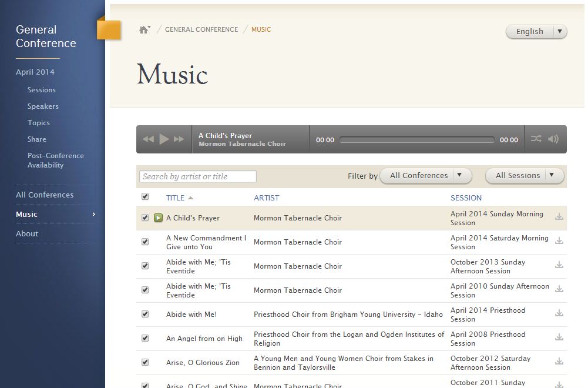Download the track A Child's Prayer

[x=559, y=218]
